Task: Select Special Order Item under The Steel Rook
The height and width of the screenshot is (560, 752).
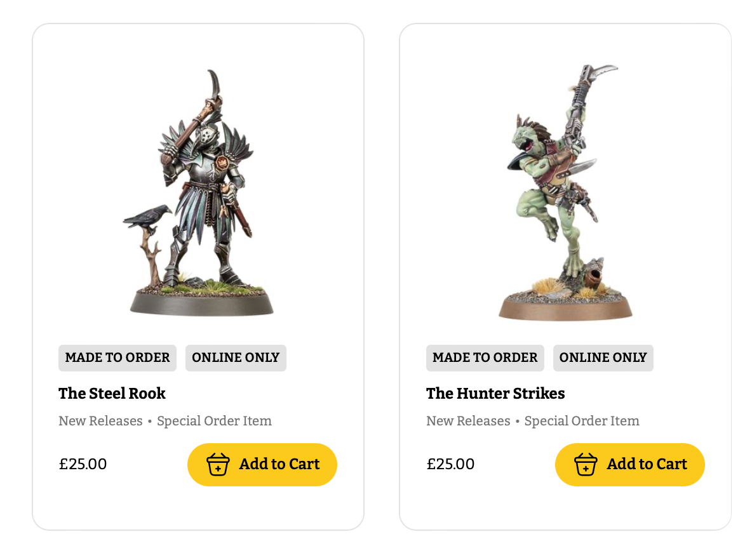Action: tap(215, 421)
